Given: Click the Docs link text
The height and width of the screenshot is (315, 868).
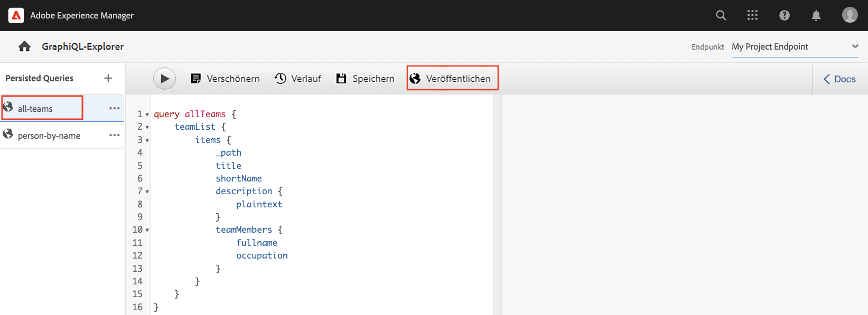Looking at the screenshot, I should click(x=845, y=79).
